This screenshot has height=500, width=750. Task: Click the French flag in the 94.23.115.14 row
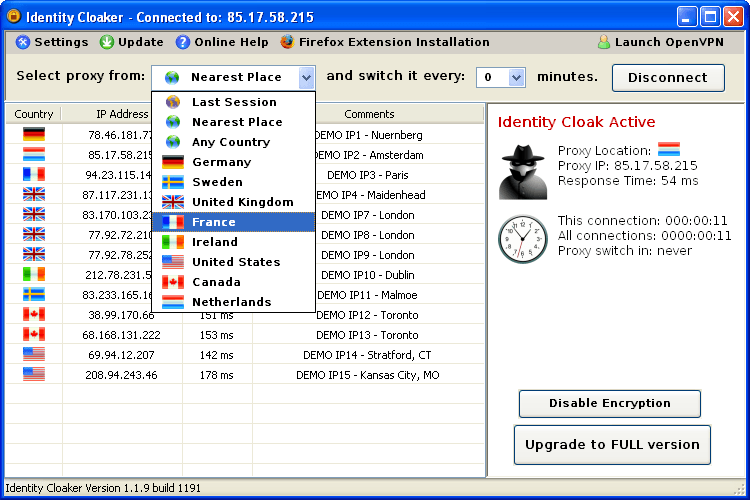34,175
